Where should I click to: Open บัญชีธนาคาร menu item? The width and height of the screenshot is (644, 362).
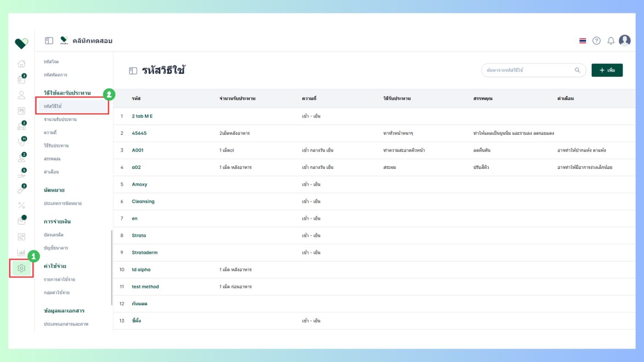tap(56, 248)
